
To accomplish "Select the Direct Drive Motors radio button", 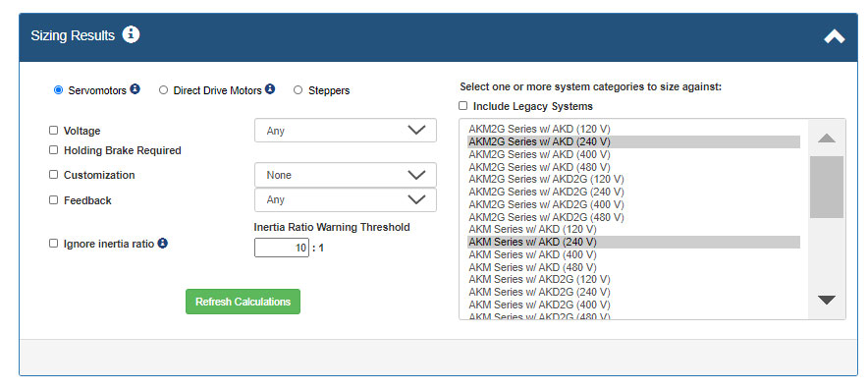I will point(163,90).
